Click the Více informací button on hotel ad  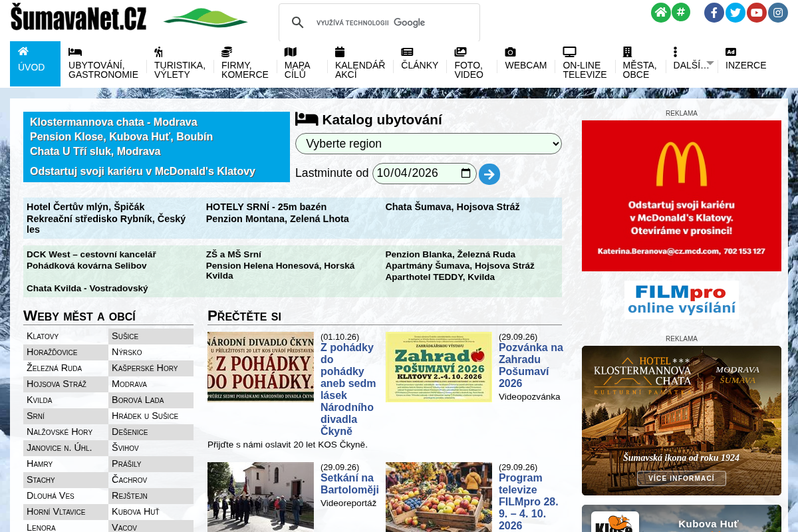click(x=682, y=478)
